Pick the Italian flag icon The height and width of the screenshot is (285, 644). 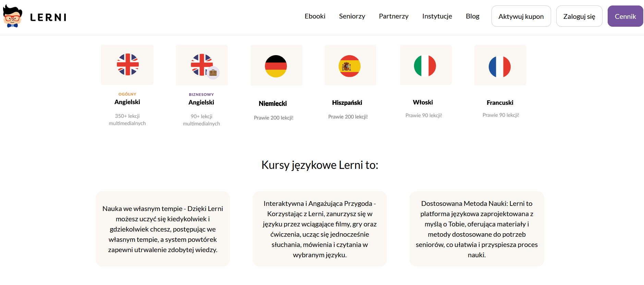point(425,66)
